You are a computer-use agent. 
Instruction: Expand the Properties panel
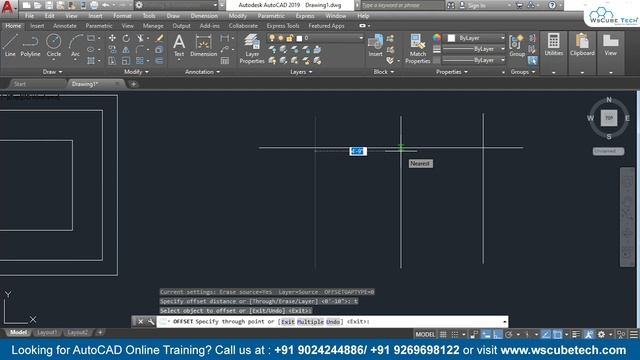(x=452, y=72)
